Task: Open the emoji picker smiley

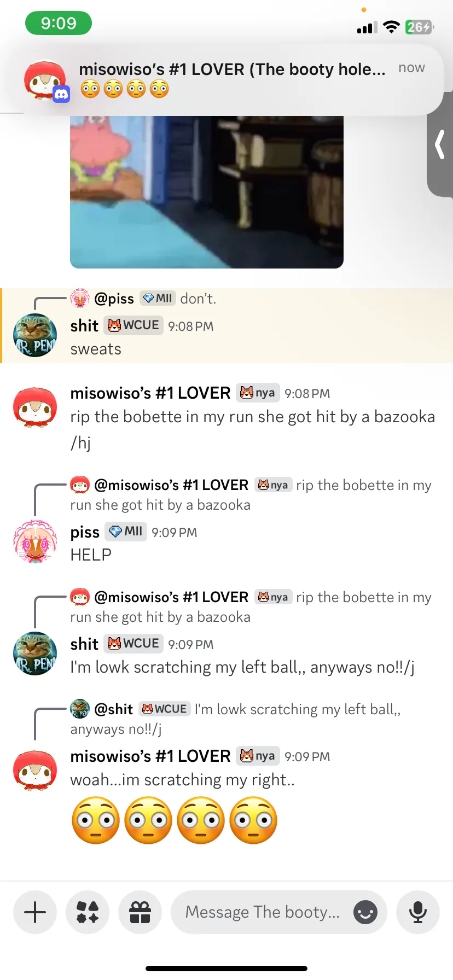Action: point(365,912)
